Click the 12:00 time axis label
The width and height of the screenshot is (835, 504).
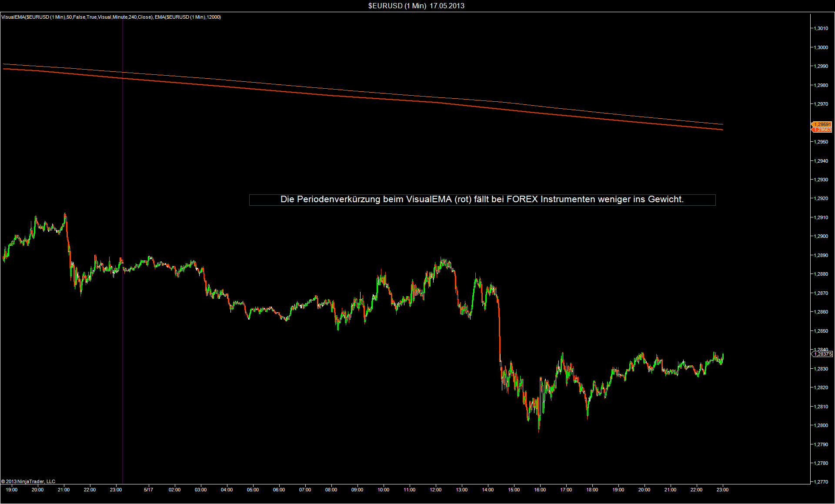tap(436, 490)
